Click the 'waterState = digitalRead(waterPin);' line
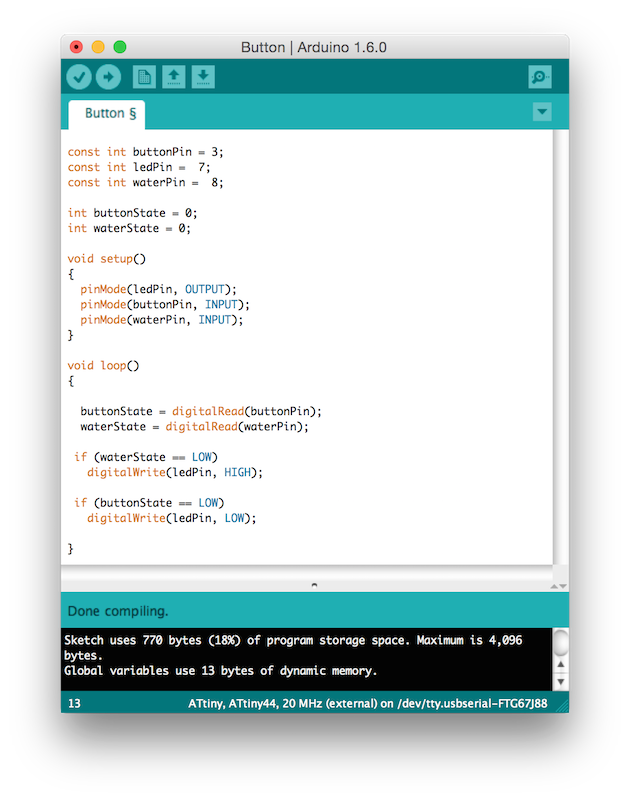Viewport: 630px width, 800px height. (194, 427)
